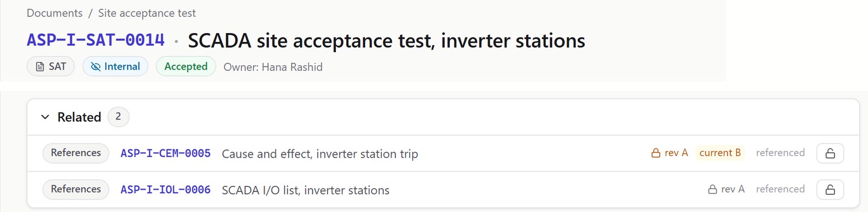Image resolution: width=868 pixels, height=212 pixels.
Task: Open the ASP-I-CEM-0005 document link
Action: pyautogui.click(x=165, y=153)
